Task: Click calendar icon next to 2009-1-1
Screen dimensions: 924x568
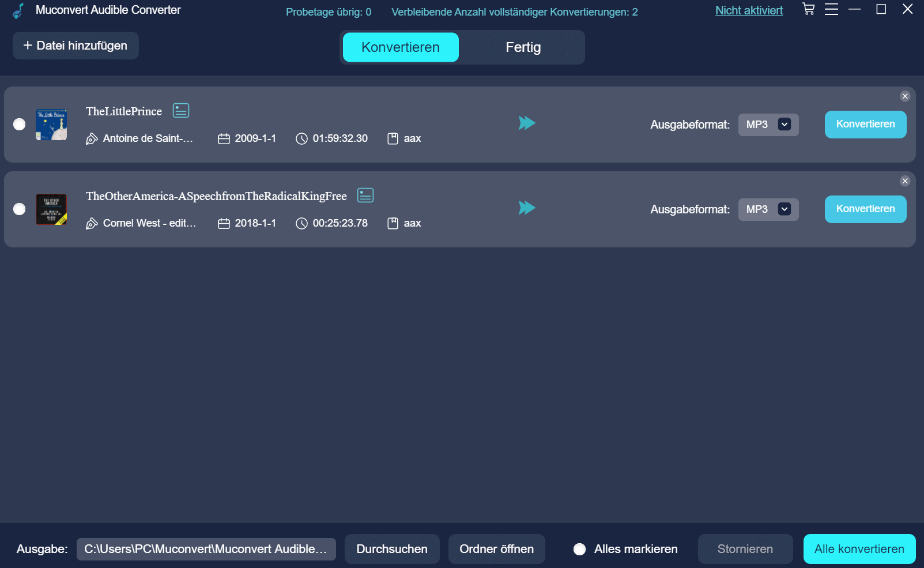Action: tap(224, 139)
